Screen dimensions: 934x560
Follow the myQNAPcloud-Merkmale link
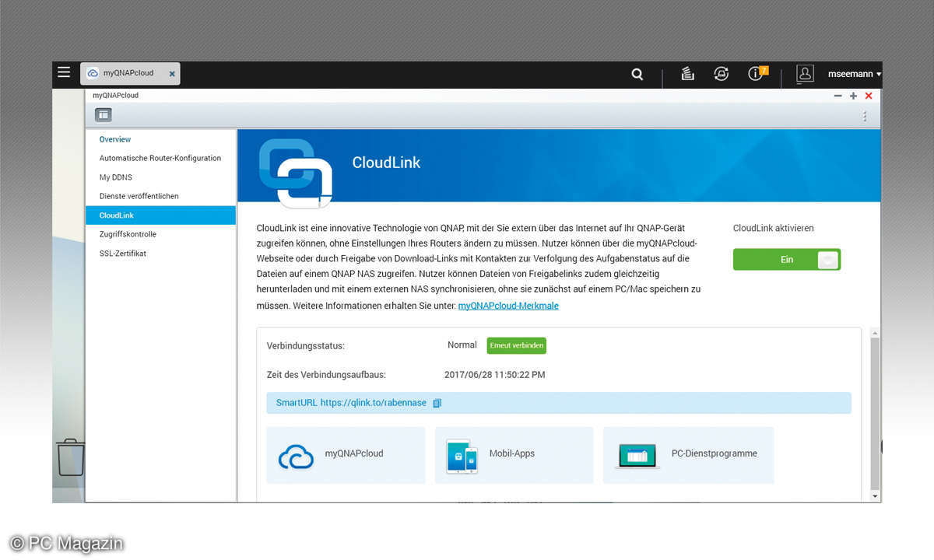coord(508,306)
